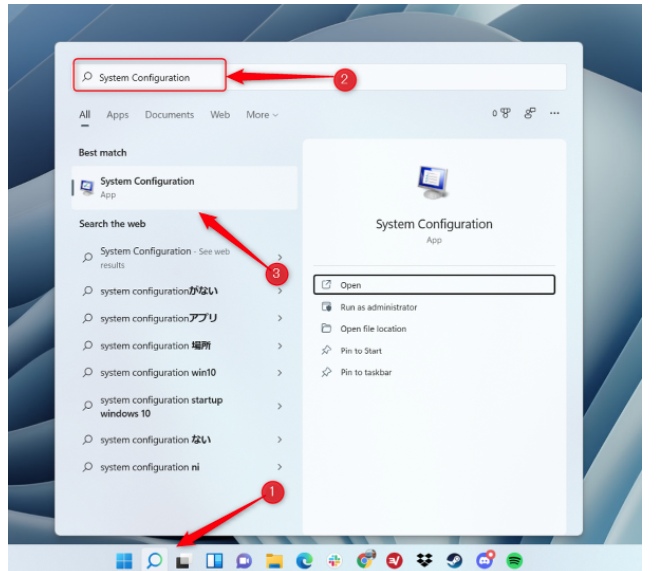663x571 pixels.
Task: Open Steam from the taskbar
Action: click(454, 560)
